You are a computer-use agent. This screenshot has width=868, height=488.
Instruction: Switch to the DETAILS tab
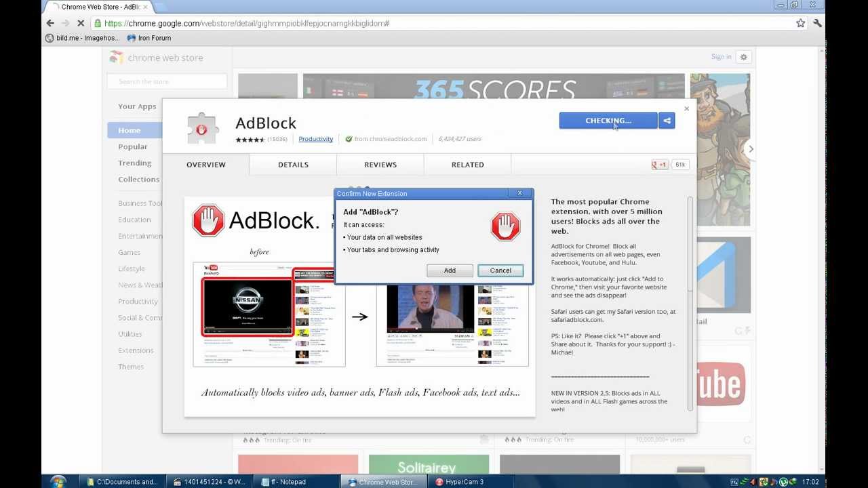(293, 165)
